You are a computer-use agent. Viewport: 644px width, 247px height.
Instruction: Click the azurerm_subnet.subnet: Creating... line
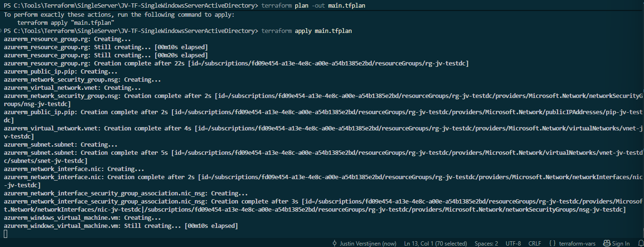point(61,144)
